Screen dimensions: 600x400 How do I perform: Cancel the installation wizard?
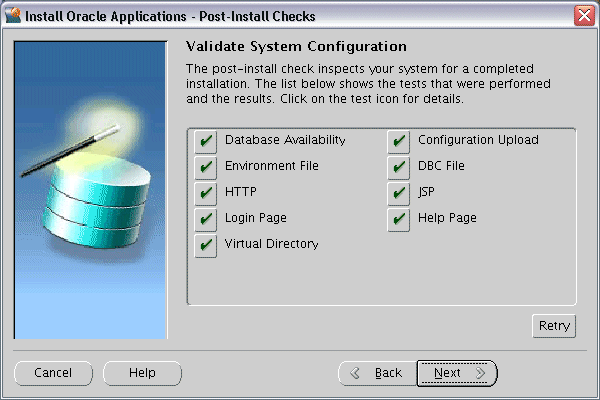tap(53, 373)
